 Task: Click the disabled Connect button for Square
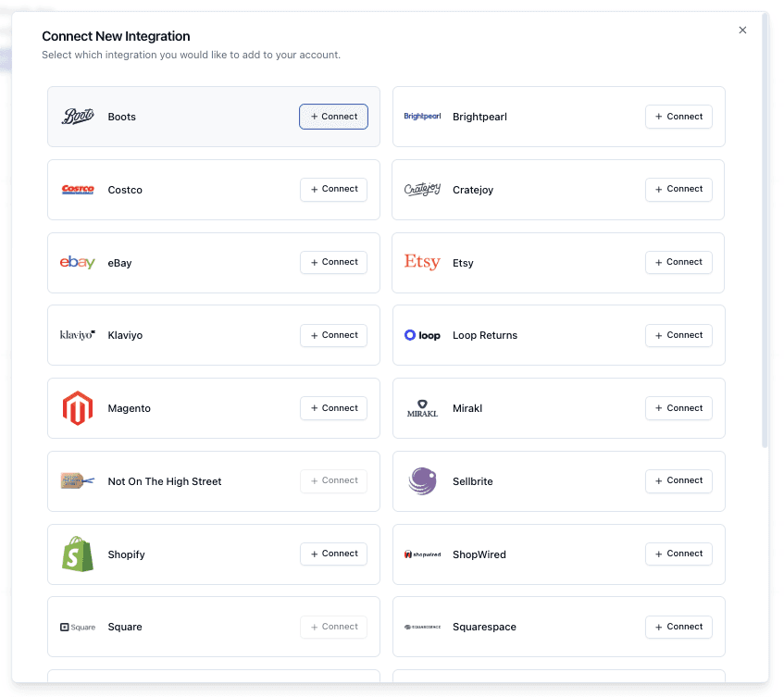(x=333, y=627)
